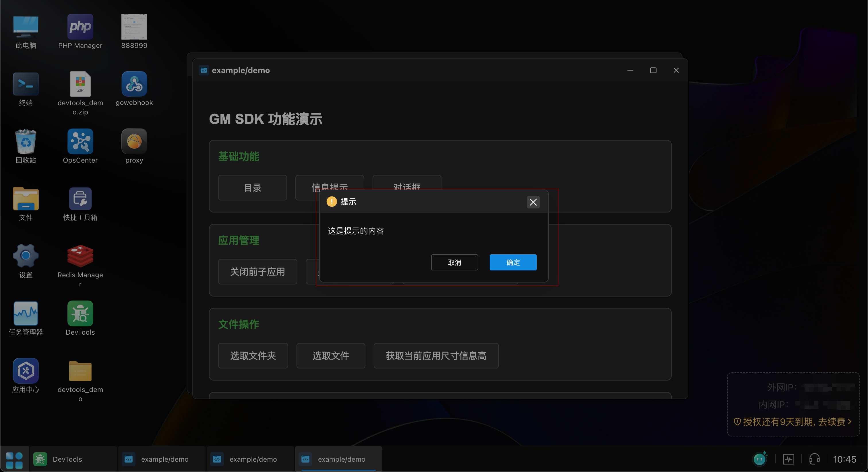This screenshot has width=868, height=472.
Task: Click the 基础功能 section title
Action: (x=239, y=157)
